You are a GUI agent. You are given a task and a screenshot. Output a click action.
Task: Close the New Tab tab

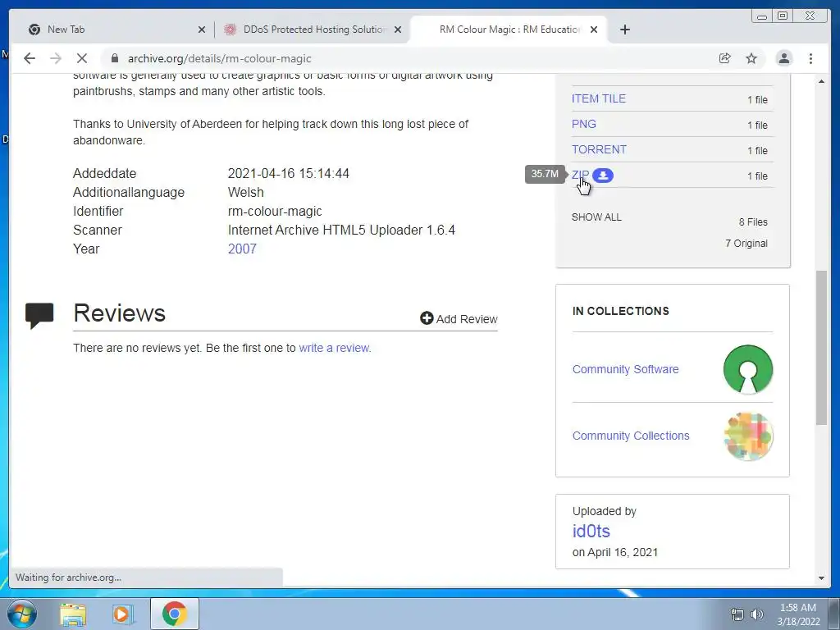tap(202, 30)
